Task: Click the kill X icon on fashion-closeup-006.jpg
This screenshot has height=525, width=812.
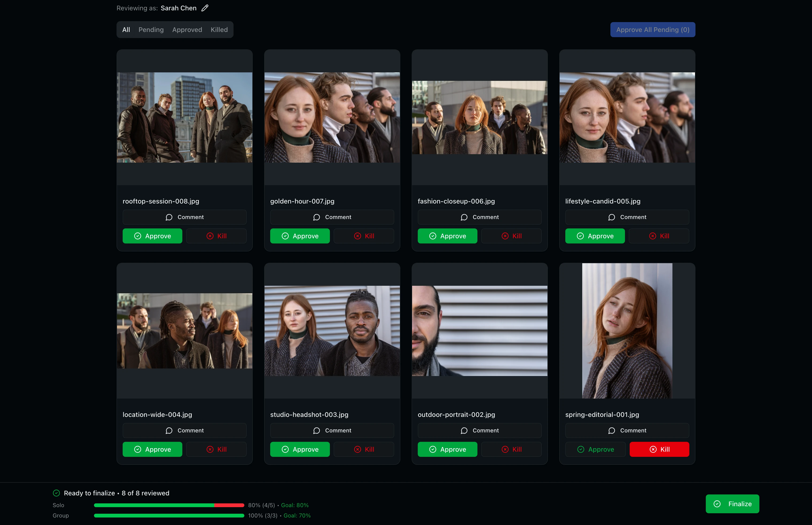Action: [x=505, y=236]
